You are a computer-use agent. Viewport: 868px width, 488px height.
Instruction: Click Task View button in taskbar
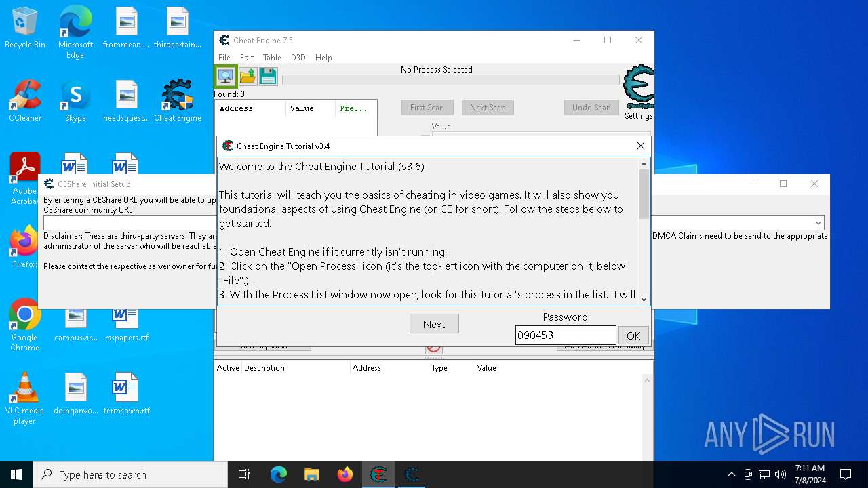(244, 474)
